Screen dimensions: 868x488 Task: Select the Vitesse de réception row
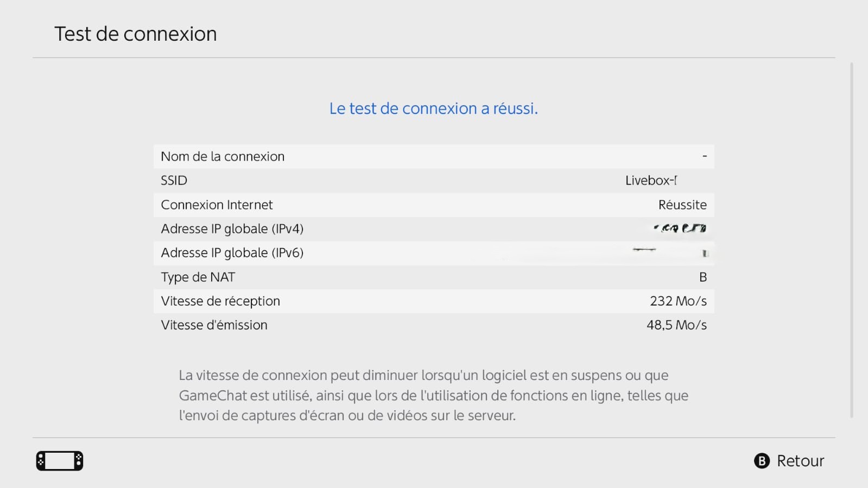point(434,301)
